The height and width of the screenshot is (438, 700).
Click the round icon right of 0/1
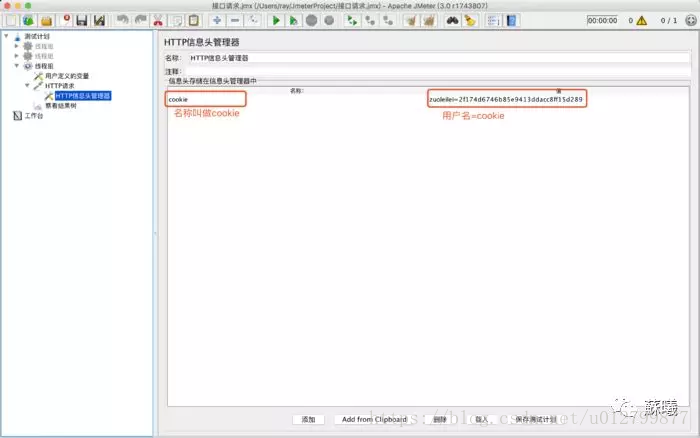(691, 21)
